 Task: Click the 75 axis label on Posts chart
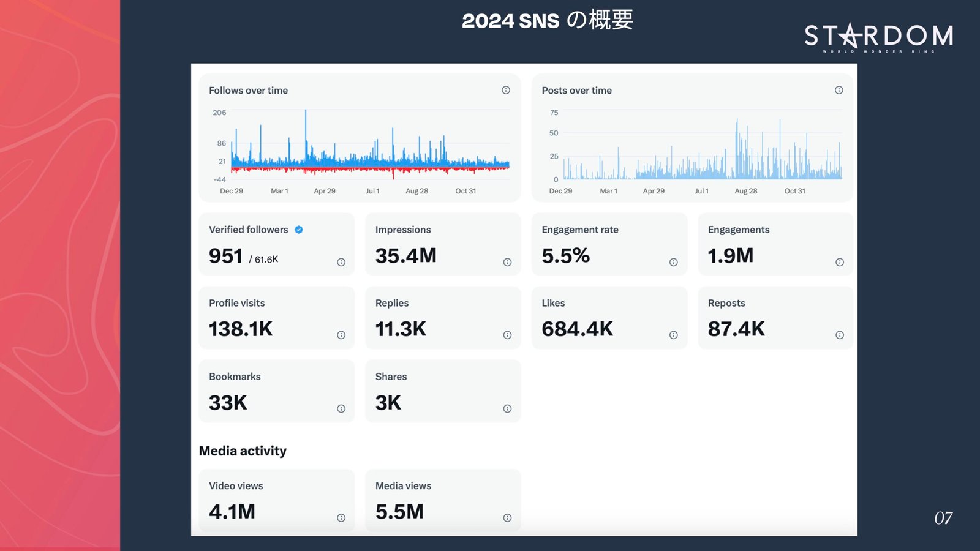(554, 113)
